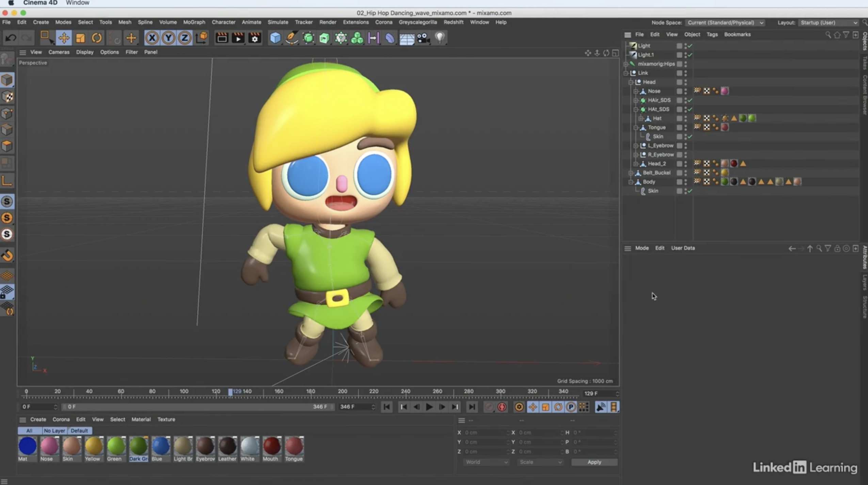Select the Pen spline tool icon
This screenshot has width=868, height=485.
(291, 38)
